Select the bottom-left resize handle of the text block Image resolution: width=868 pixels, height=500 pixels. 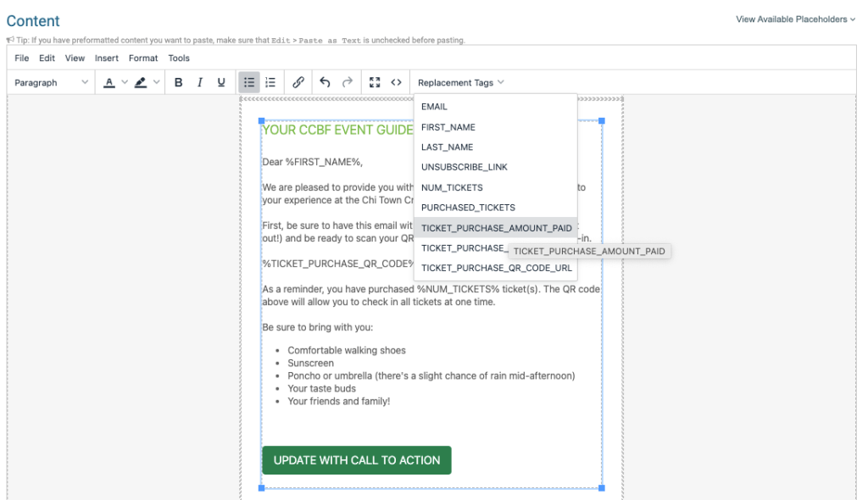click(262, 488)
